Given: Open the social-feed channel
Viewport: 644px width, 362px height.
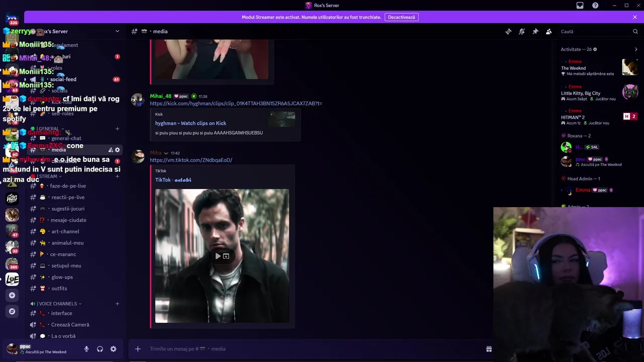Looking at the screenshot, I should 63,79.
